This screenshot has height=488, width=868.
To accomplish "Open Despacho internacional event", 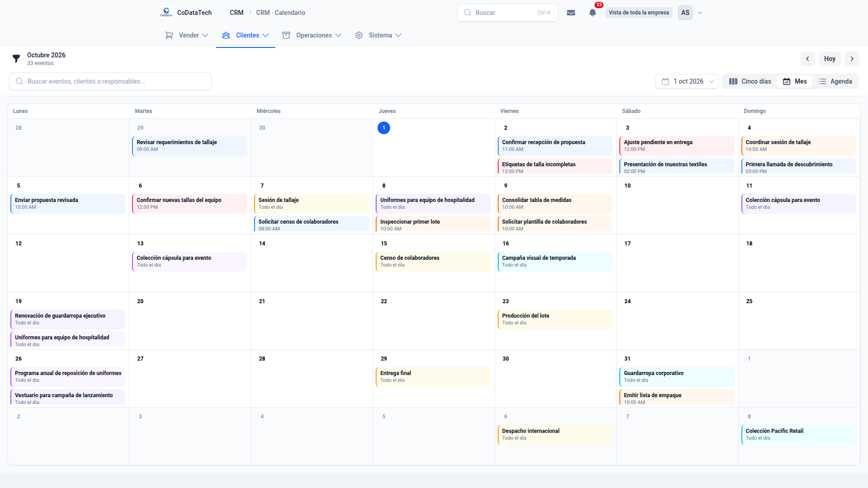I will tap(555, 434).
